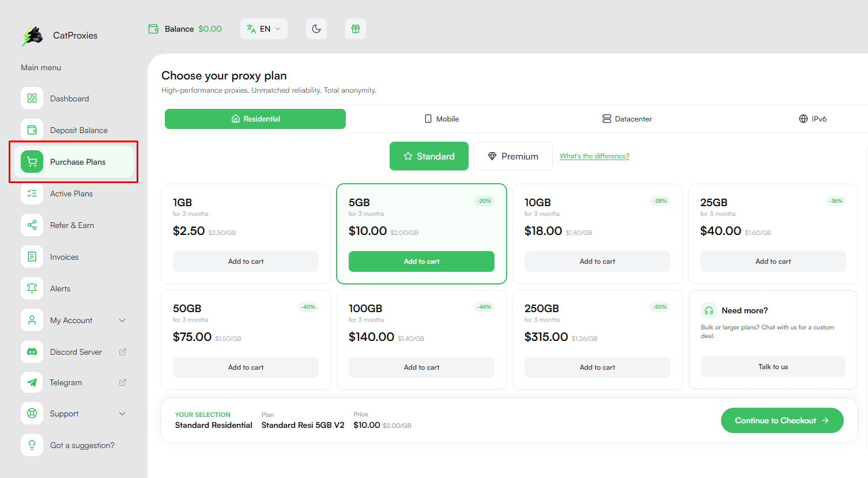Screen dimensions: 868x478
Task: Open the EN language dropdown
Action: click(x=264, y=29)
